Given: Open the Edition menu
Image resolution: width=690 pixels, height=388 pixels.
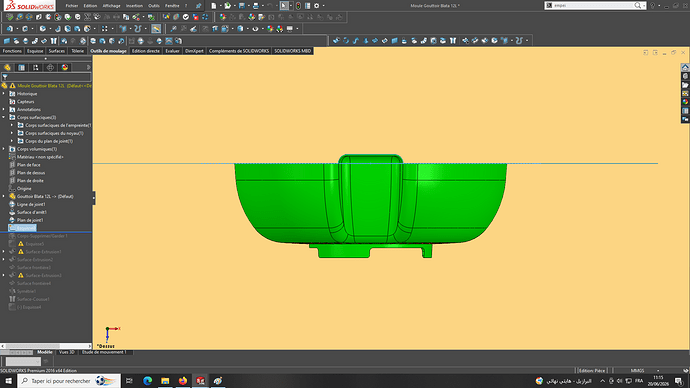Looking at the screenshot, I should (x=90, y=6).
